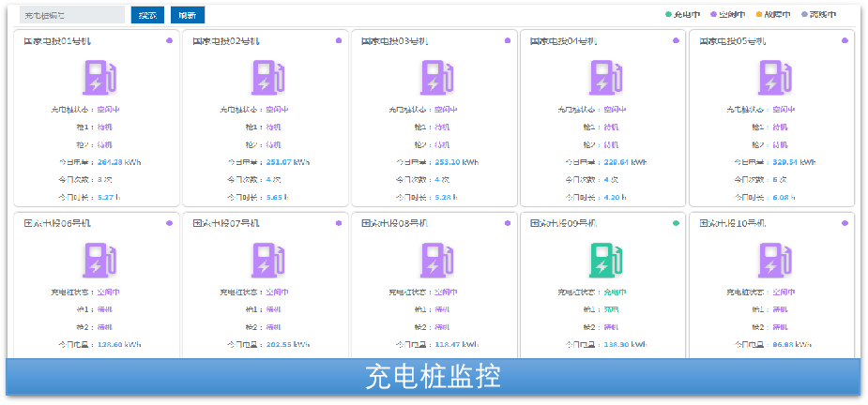The width and height of the screenshot is (868, 405).
Task: Select the charger icon for unit 05
Action: [774, 78]
